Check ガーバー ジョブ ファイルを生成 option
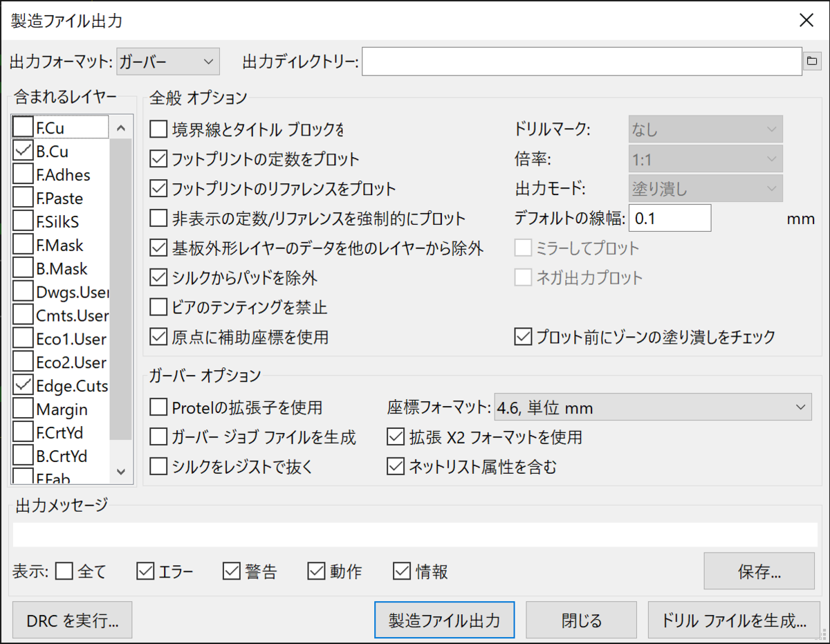830x644 pixels. pyautogui.click(x=159, y=437)
